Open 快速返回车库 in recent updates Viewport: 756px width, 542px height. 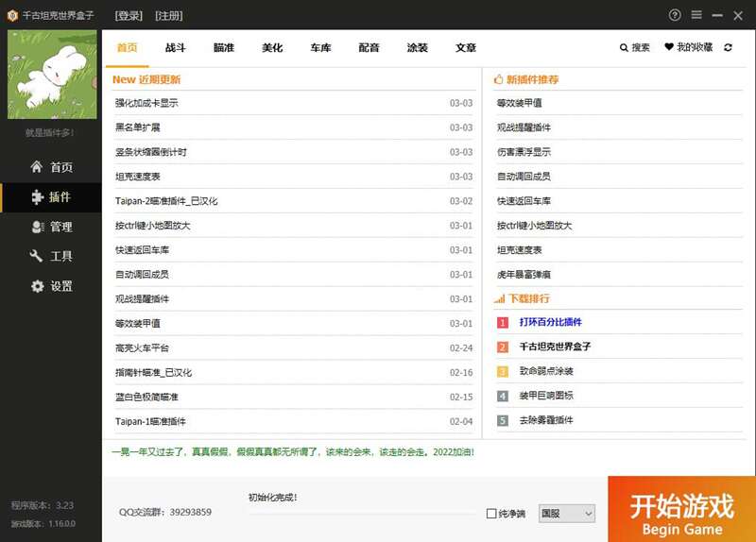pos(142,250)
